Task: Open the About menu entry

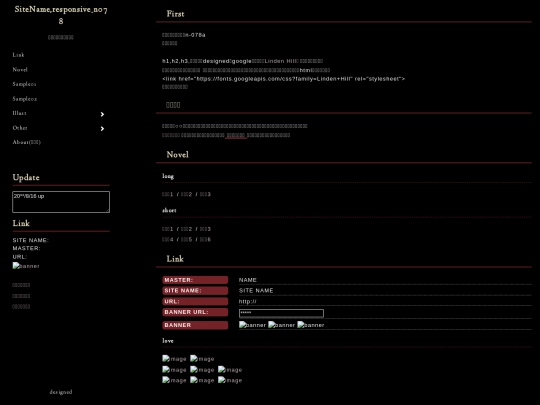Action: click(27, 142)
